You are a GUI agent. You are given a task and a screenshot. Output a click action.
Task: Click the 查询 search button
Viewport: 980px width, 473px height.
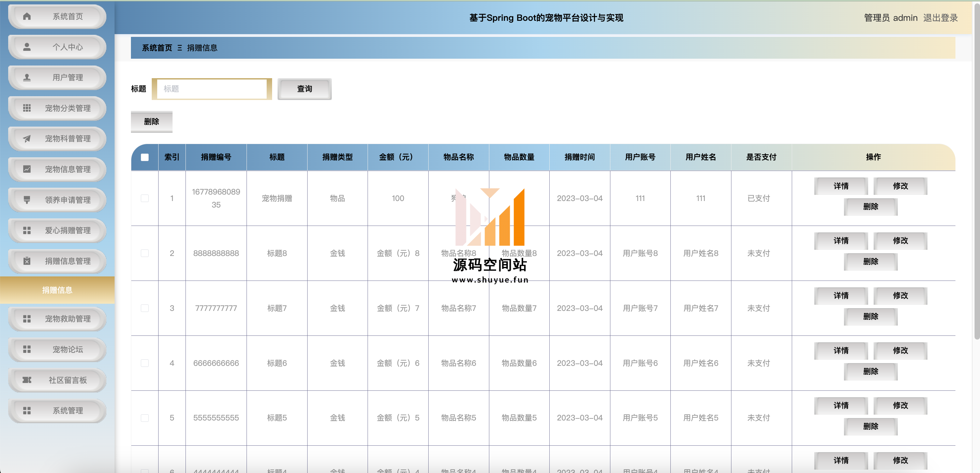(305, 89)
